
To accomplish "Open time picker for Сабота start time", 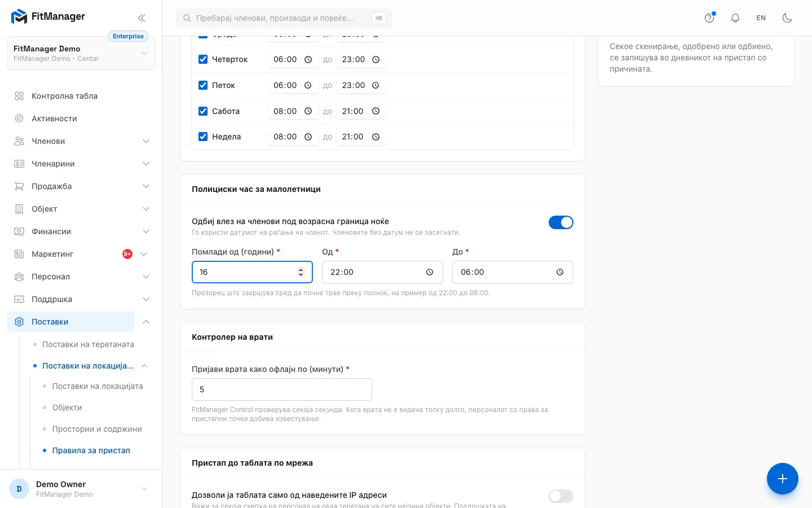I will coord(308,111).
